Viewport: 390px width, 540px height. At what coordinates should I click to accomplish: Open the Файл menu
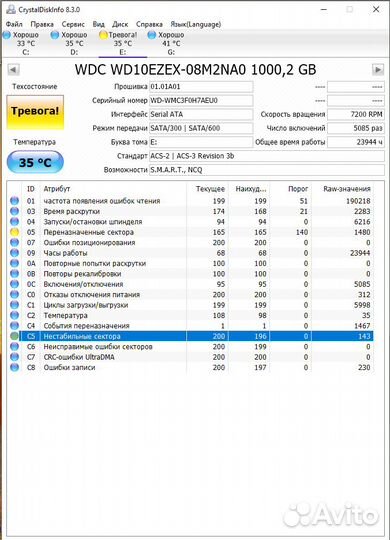coord(14,24)
